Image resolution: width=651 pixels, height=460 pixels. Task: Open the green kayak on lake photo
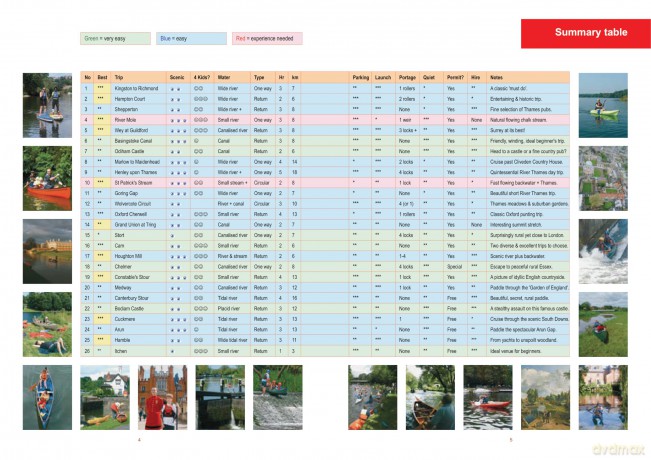[x=603, y=105]
